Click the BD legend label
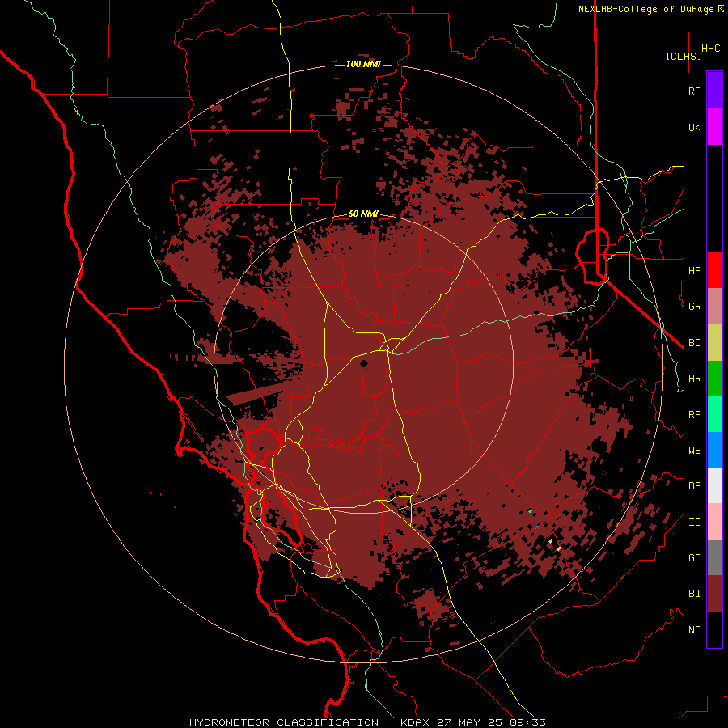Viewport: 728px width, 728px height. (694, 343)
